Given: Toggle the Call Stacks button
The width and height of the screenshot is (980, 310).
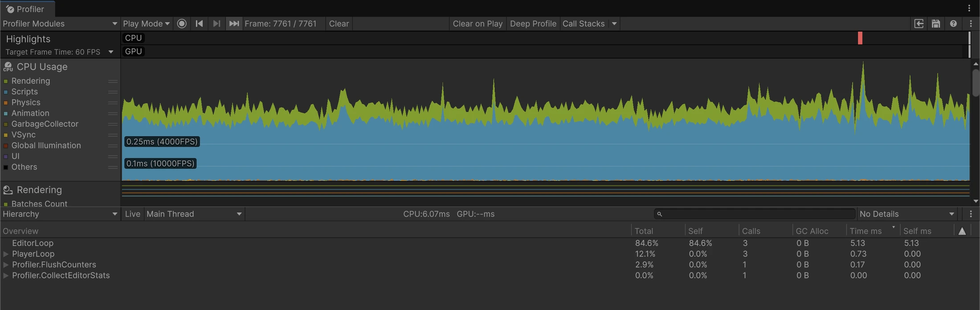Looking at the screenshot, I should click(x=584, y=24).
